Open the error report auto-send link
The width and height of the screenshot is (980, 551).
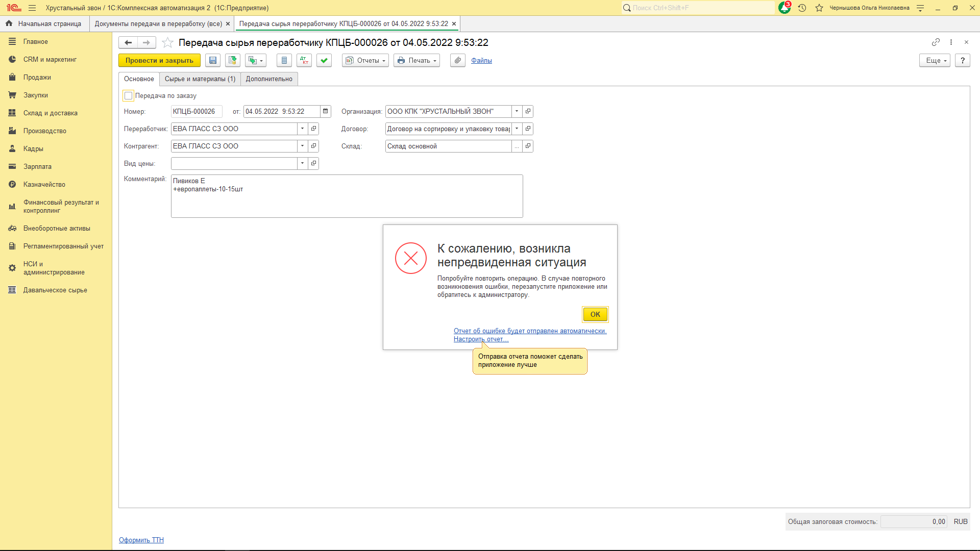pos(530,331)
